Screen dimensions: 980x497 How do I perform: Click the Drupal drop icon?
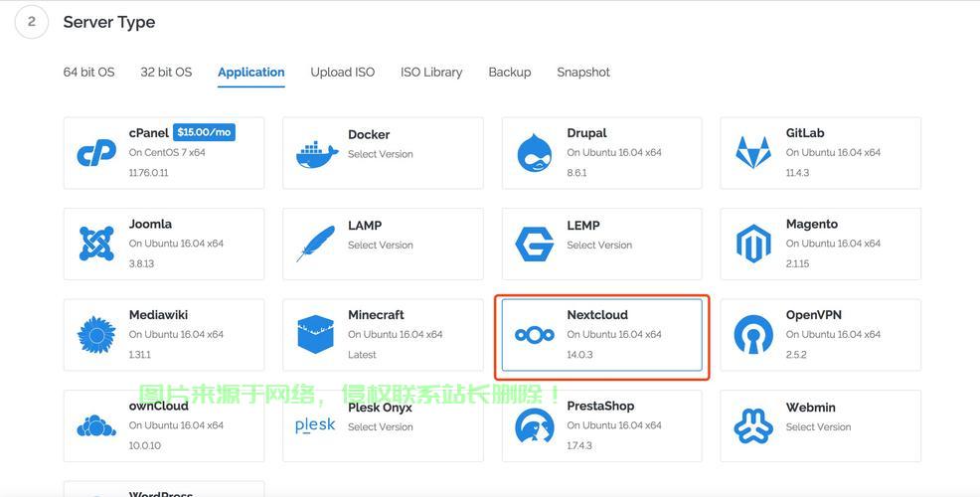[535, 153]
